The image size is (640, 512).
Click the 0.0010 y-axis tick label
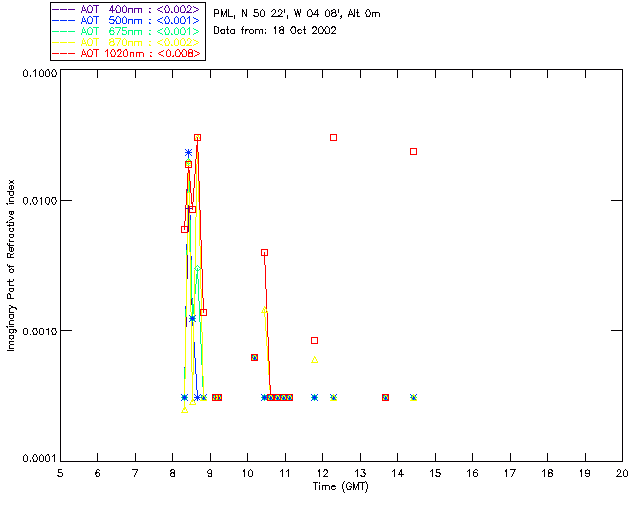click(x=39, y=331)
